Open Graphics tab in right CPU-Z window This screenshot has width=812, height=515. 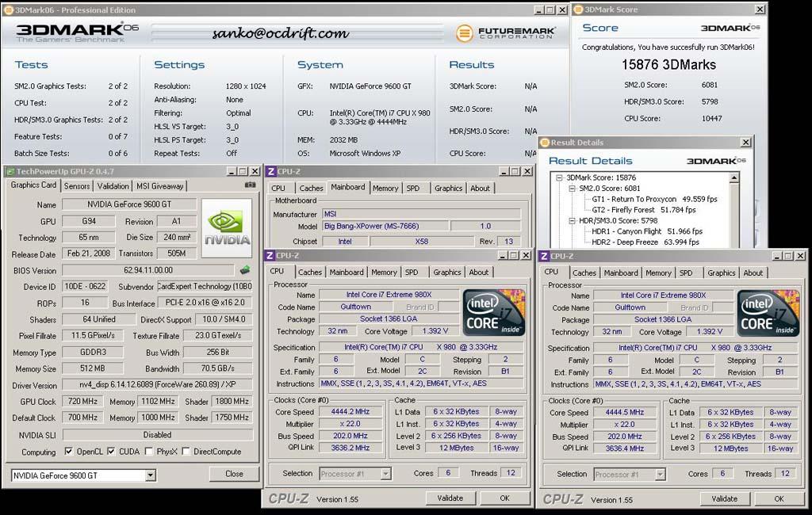tap(722, 273)
